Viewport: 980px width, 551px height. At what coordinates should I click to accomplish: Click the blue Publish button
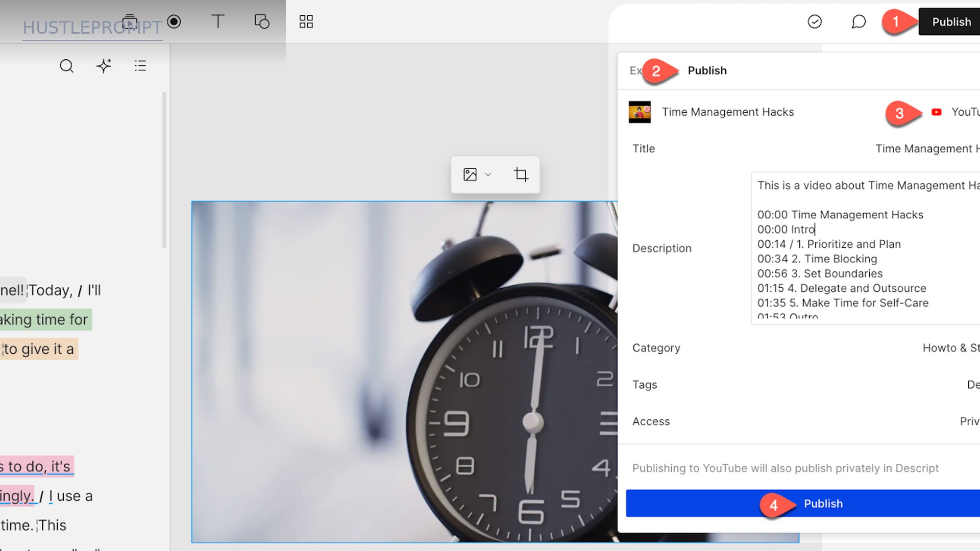pyautogui.click(x=803, y=504)
